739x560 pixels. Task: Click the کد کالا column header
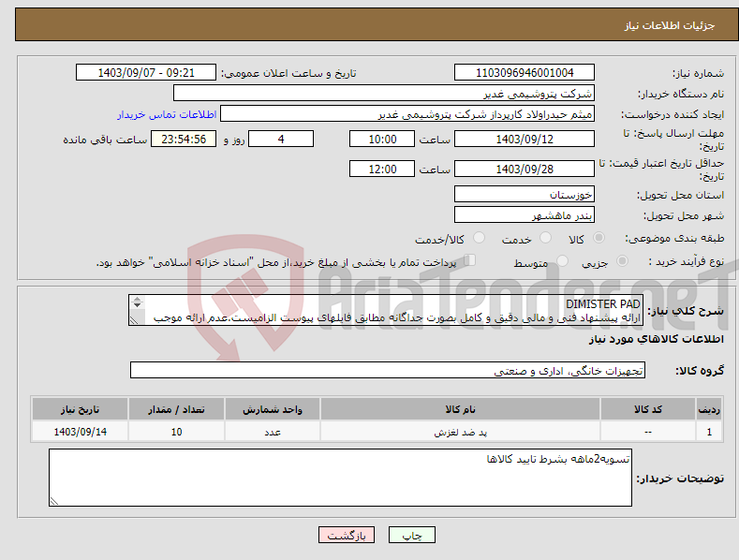[648, 409]
